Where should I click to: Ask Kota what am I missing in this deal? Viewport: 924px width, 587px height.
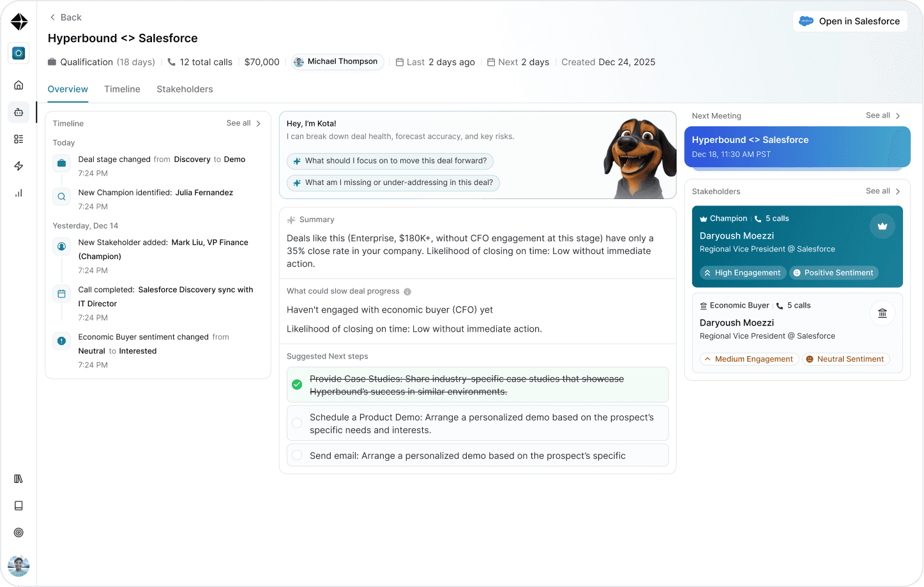tap(393, 182)
